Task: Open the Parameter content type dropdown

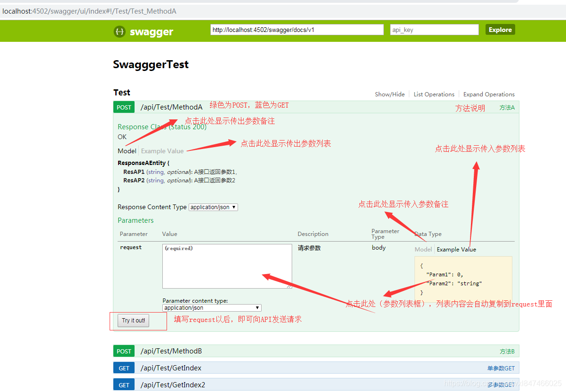Action: (212, 308)
